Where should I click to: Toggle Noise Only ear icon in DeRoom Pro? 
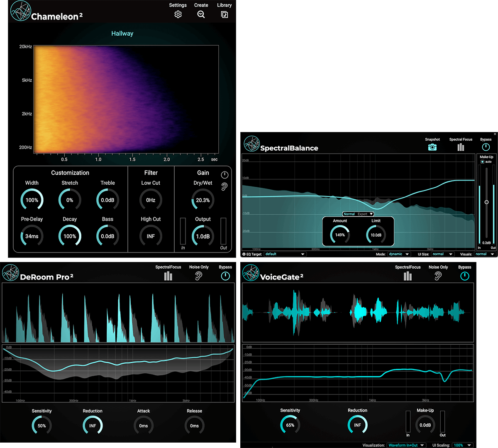click(x=199, y=276)
